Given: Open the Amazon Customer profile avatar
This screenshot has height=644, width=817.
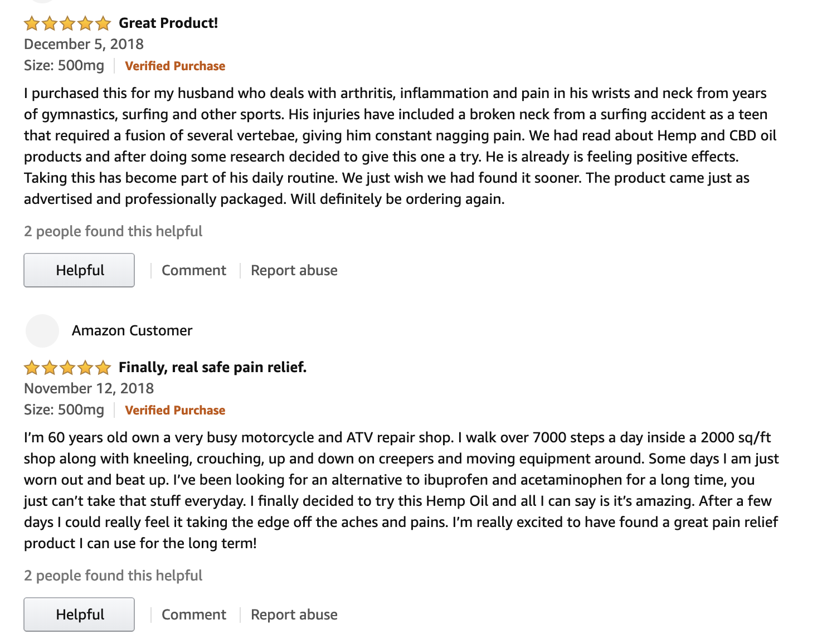Looking at the screenshot, I should (42, 331).
